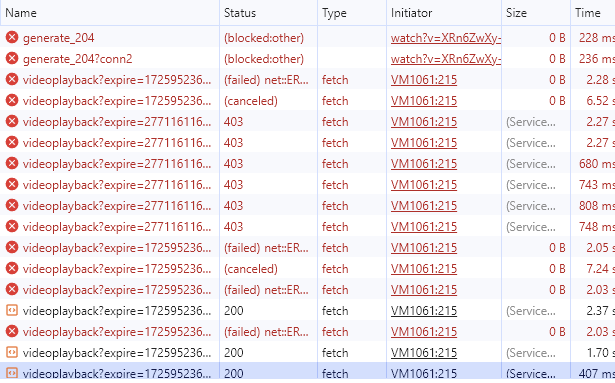Open watch?v= initiator link in generate_204 row
615x383 pixels.
pos(446,38)
